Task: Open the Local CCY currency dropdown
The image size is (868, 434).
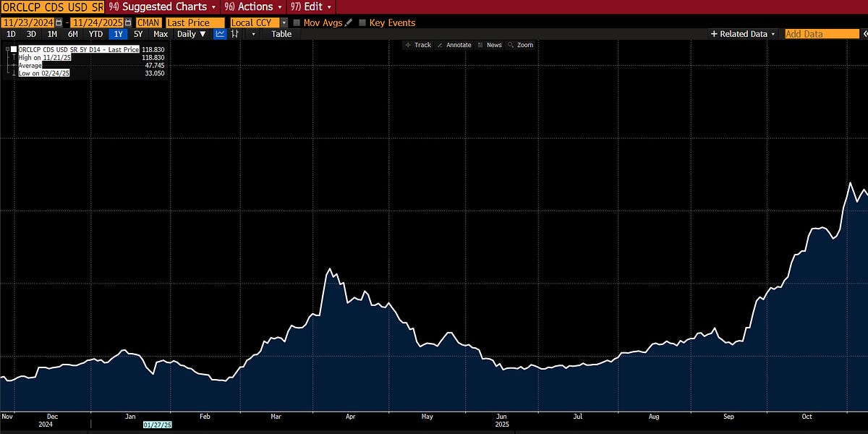Action: click(284, 22)
